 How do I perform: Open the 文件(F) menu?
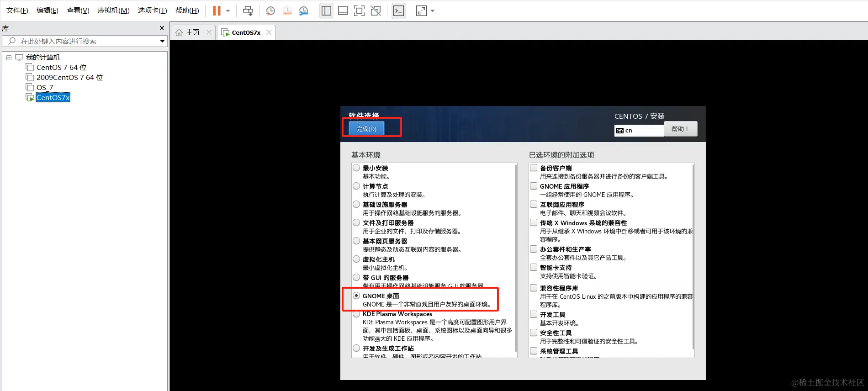[17, 11]
